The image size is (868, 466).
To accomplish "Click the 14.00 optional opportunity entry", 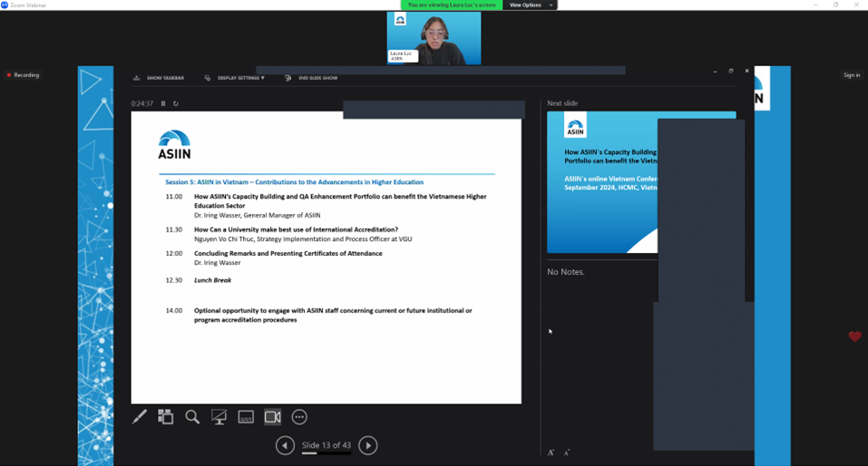I will (x=333, y=315).
